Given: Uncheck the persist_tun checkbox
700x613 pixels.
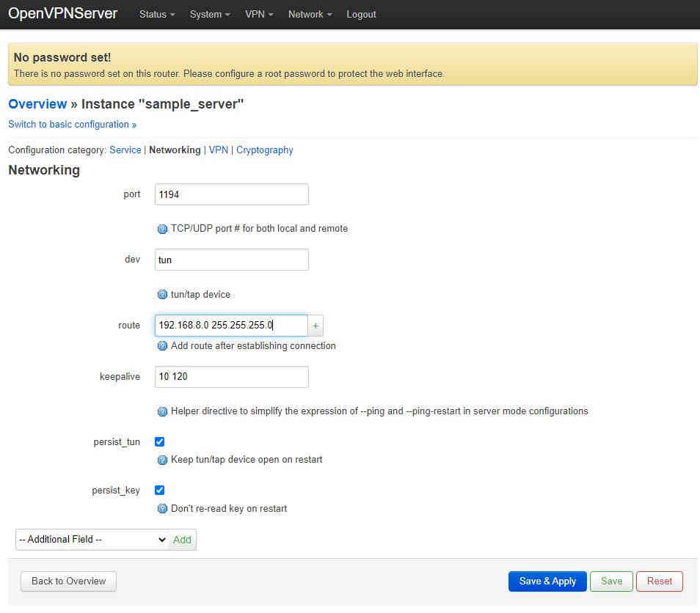Looking at the screenshot, I should (x=159, y=441).
